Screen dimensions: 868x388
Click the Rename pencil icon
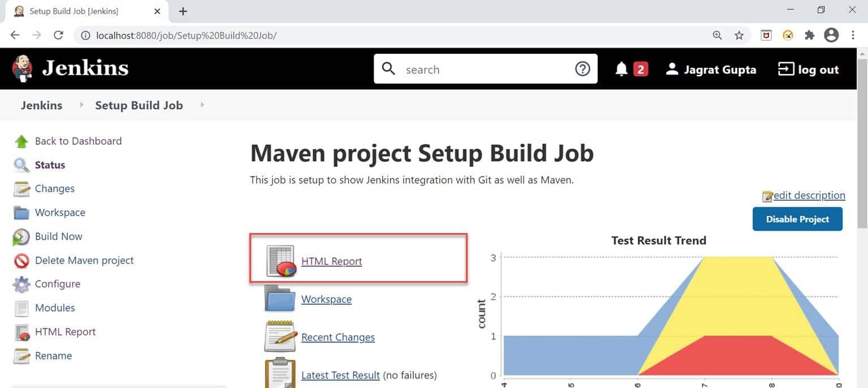point(21,355)
